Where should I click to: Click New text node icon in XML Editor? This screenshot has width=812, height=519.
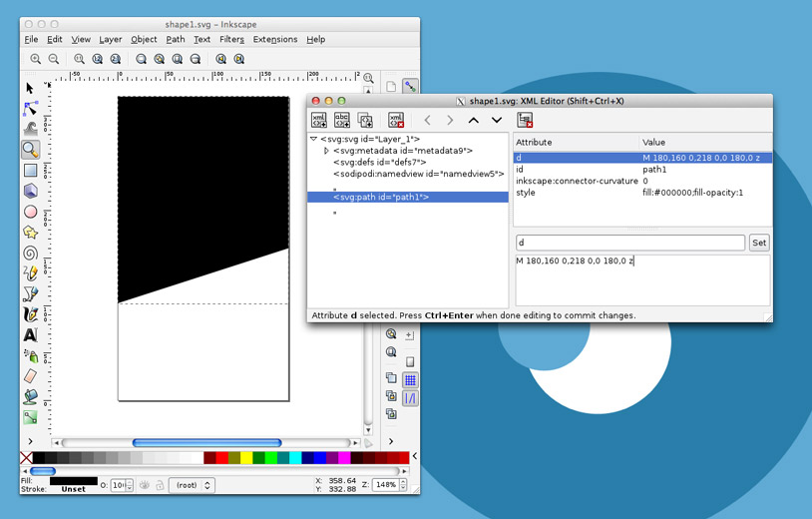click(x=342, y=120)
